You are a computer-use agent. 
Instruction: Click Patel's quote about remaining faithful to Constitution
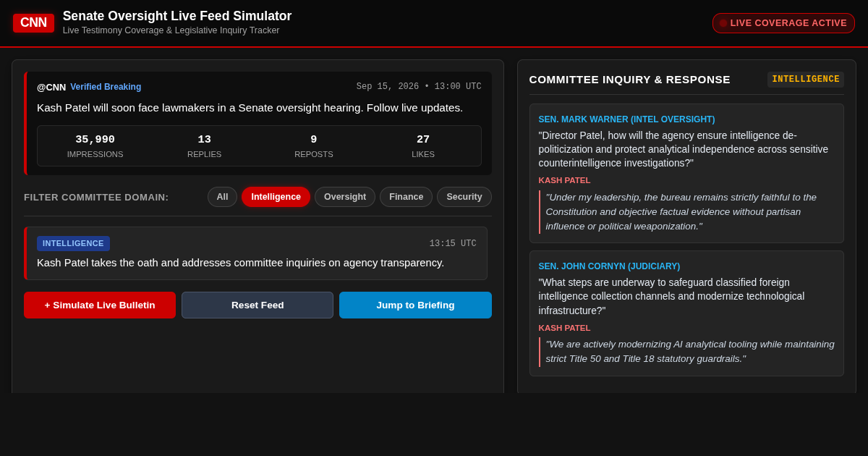click(x=681, y=212)
